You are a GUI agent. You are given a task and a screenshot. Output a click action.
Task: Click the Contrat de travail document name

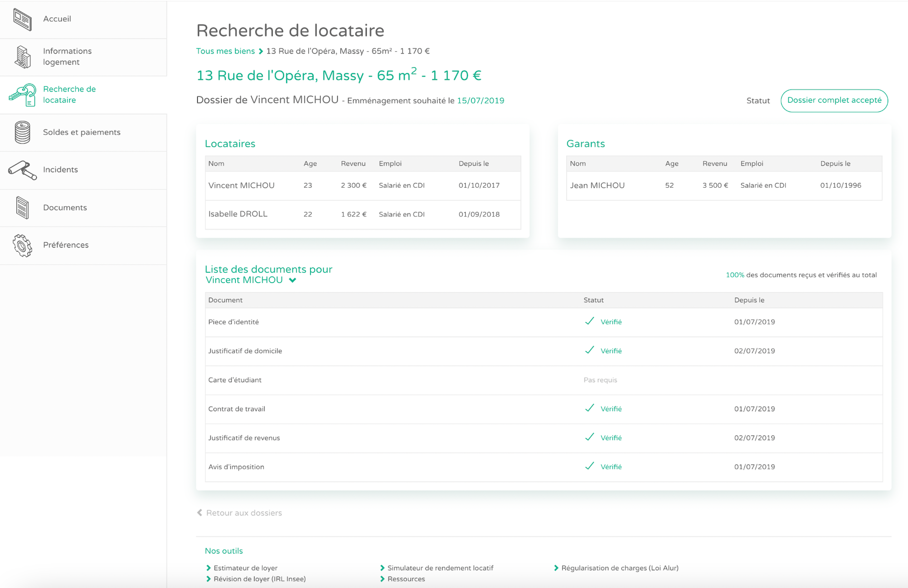tap(236, 409)
